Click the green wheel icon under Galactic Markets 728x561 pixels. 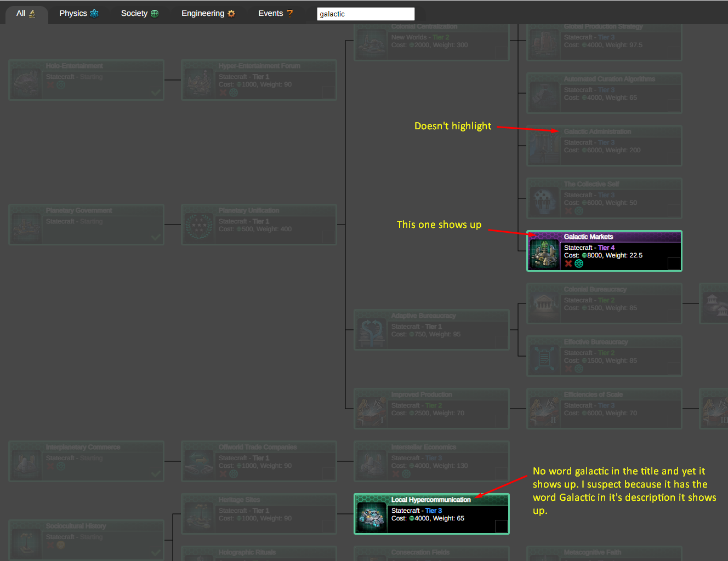click(x=579, y=264)
